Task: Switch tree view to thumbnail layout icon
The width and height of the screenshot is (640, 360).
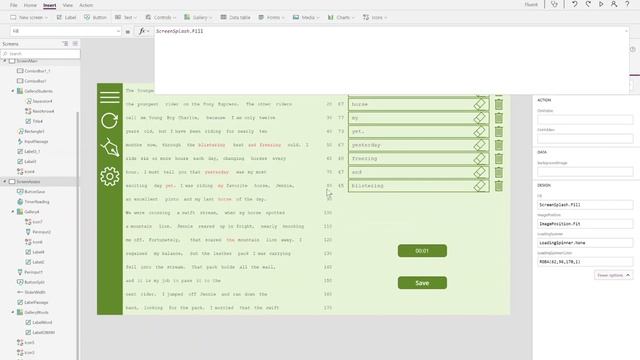Action: click(x=75, y=44)
